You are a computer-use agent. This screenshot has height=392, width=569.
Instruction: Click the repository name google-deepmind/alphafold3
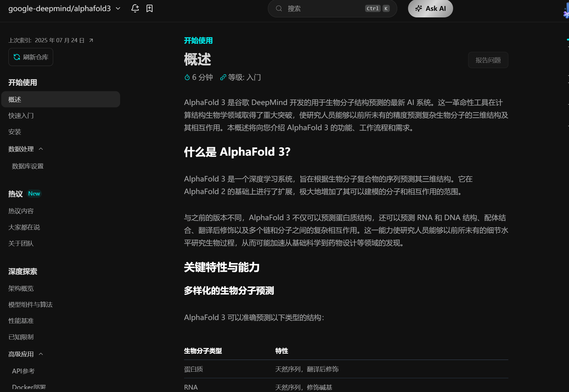(59, 8)
